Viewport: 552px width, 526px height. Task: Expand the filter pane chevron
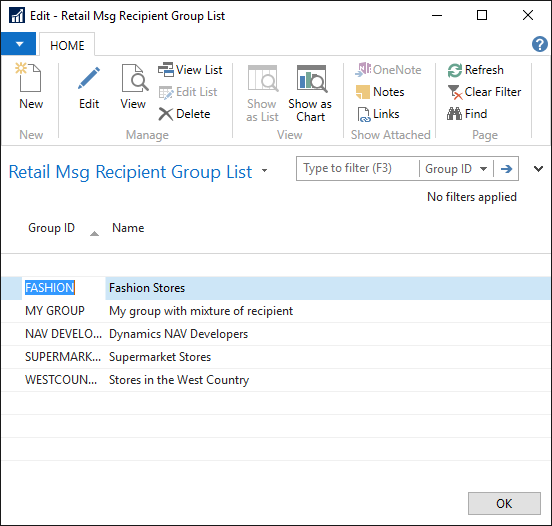538,169
